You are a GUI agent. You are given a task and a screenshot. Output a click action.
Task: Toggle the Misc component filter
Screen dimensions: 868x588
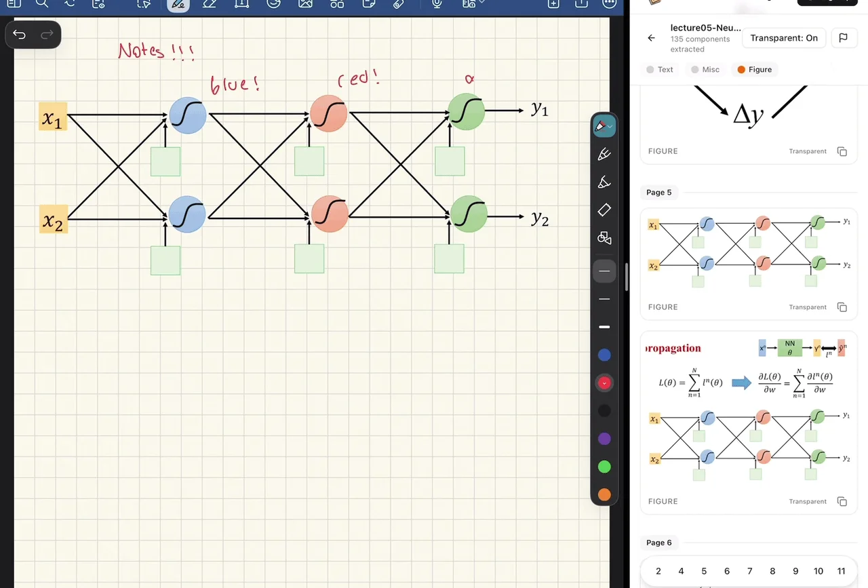[x=705, y=69]
